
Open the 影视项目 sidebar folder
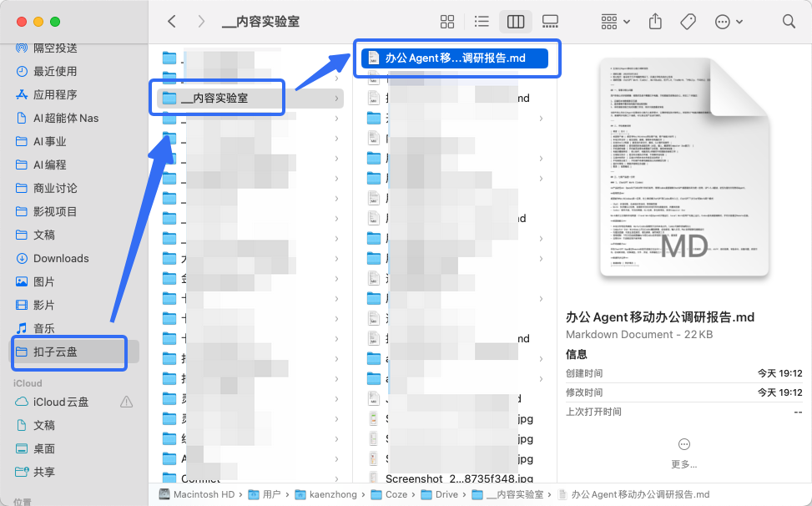pyautogui.click(x=55, y=211)
